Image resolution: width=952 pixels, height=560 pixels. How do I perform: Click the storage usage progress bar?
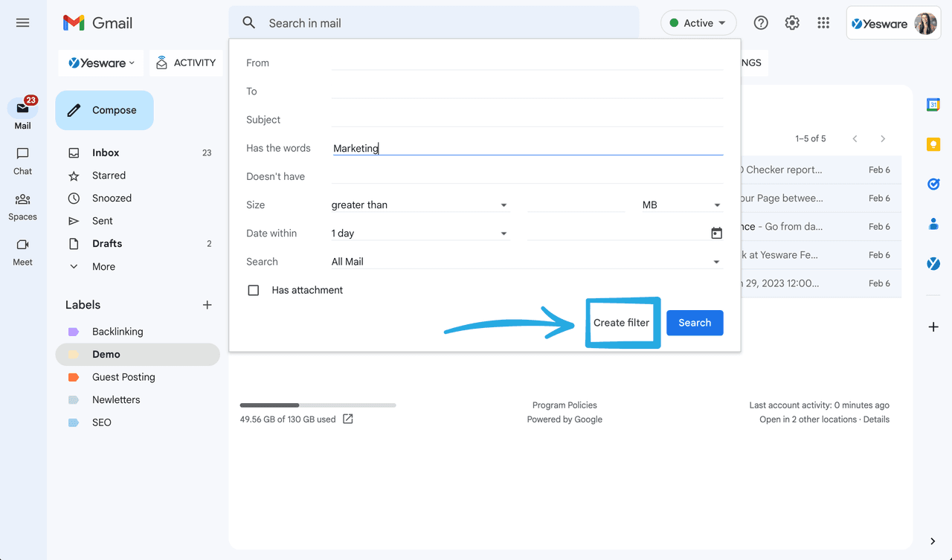[x=318, y=405]
